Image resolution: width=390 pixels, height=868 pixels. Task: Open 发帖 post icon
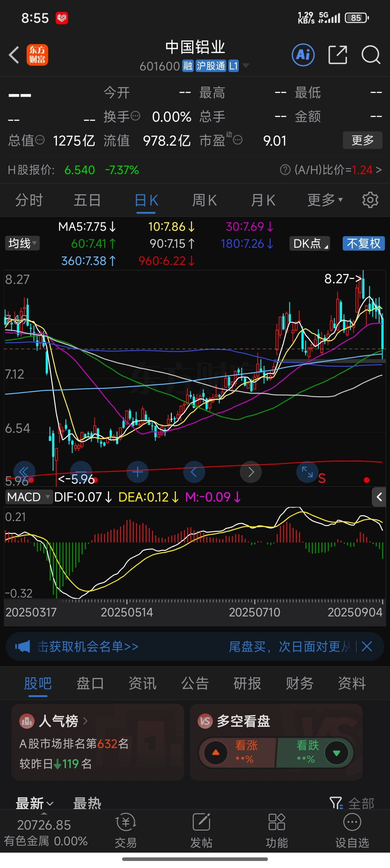201,822
